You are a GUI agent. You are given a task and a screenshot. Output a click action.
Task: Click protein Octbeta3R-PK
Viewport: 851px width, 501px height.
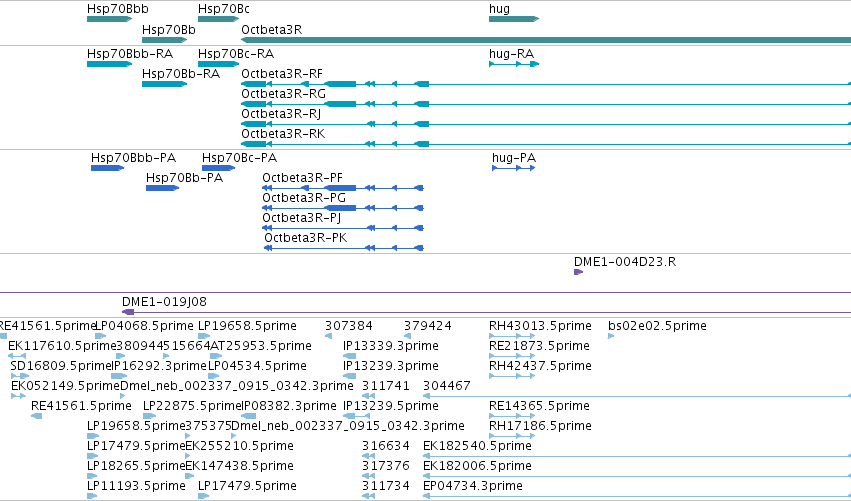(x=306, y=238)
